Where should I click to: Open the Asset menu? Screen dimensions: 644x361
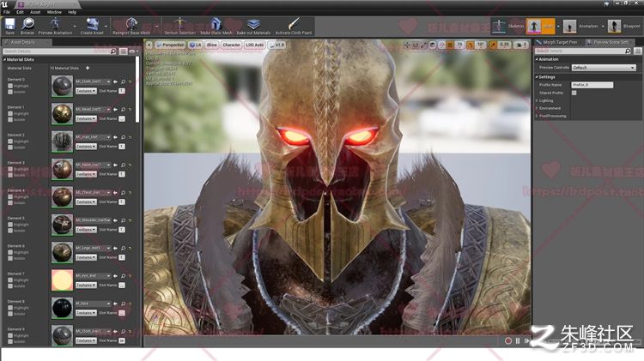[x=35, y=12]
